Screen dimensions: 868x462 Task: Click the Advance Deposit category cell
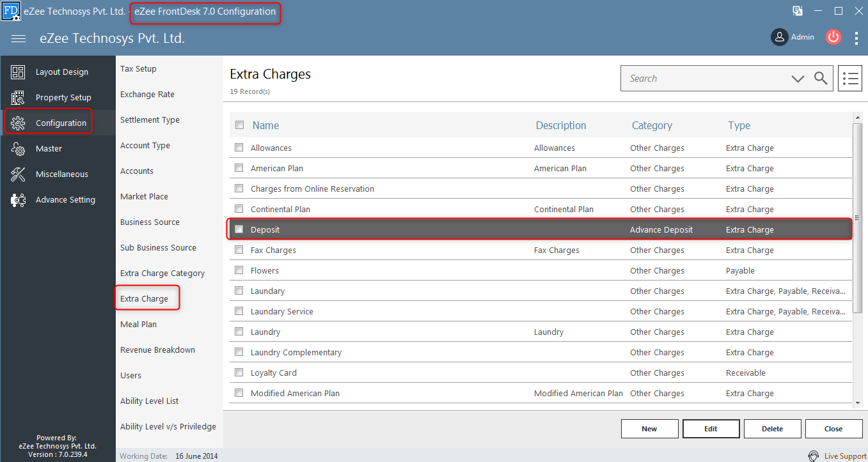click(661, 229)
